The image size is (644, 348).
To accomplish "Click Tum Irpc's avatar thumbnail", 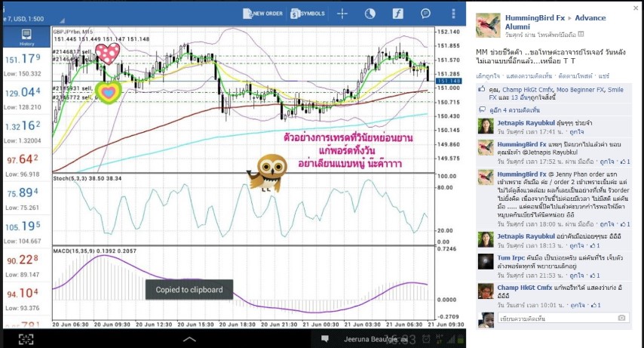I will (486, 262).
